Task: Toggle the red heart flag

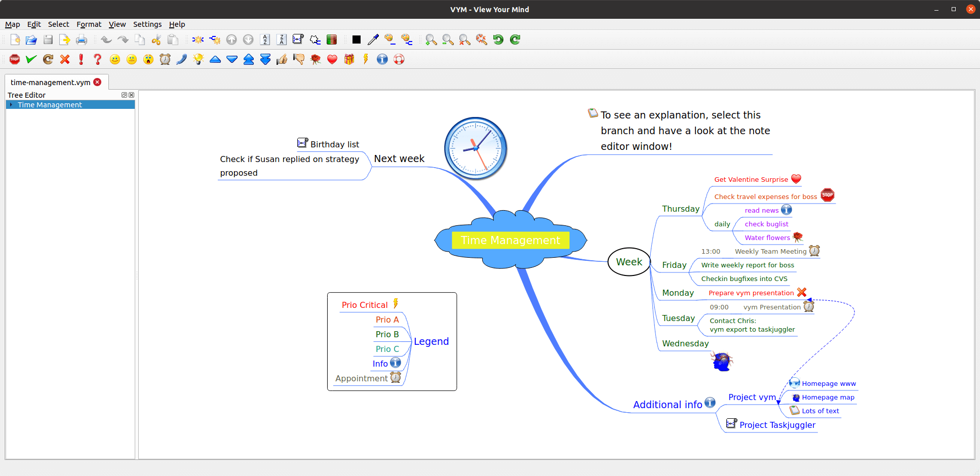Action: [332, 59]
